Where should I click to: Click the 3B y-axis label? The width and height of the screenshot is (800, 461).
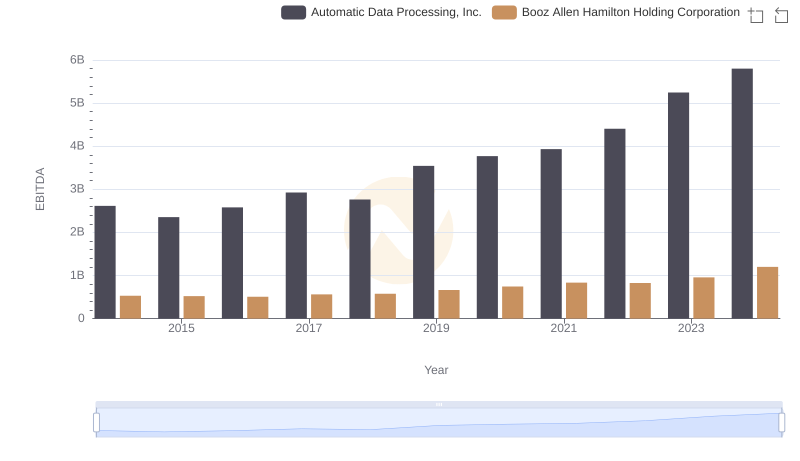77,189
